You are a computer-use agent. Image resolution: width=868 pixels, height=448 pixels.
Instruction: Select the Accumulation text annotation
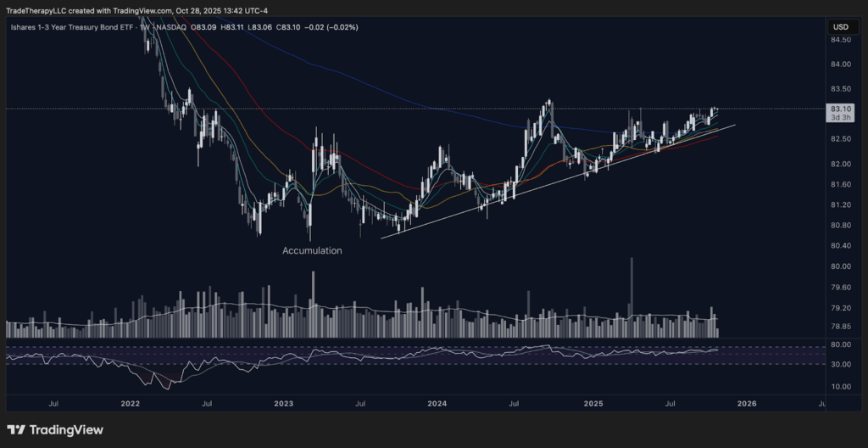click(312, 251)
